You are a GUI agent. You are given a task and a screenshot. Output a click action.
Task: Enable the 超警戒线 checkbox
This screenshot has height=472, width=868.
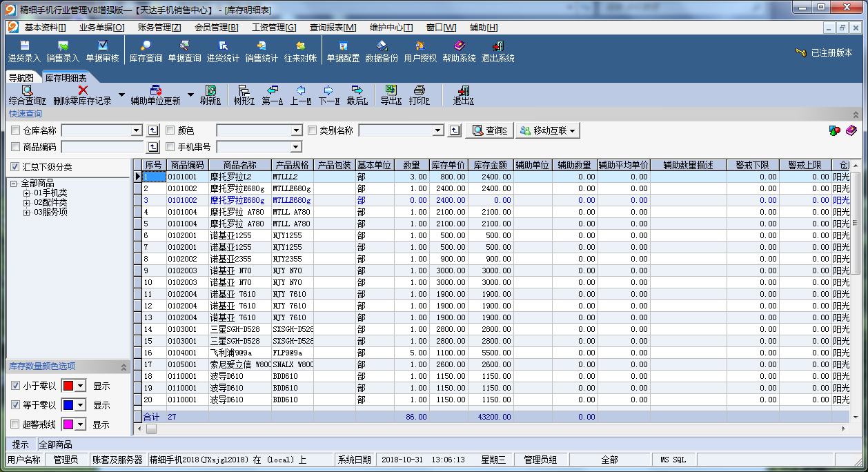click(x=15, y=424)
